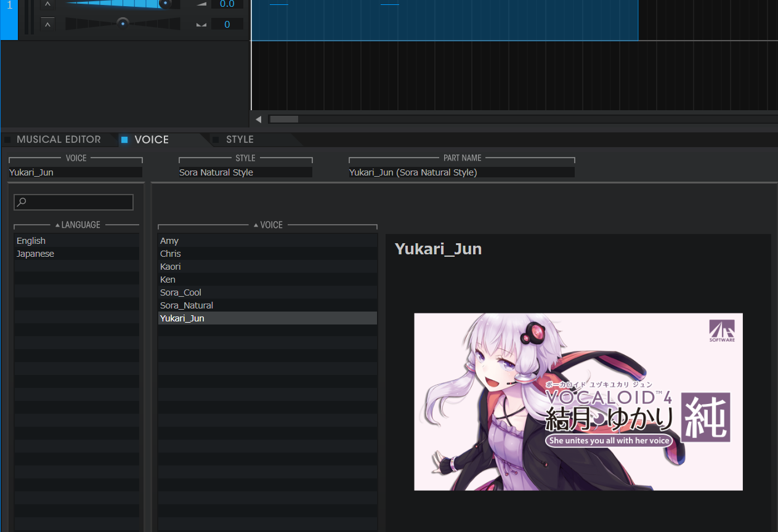The width and height of the screenshot is (778, 532).
Task: Click the blue vocal part in track 1
Action: point(445,20)
